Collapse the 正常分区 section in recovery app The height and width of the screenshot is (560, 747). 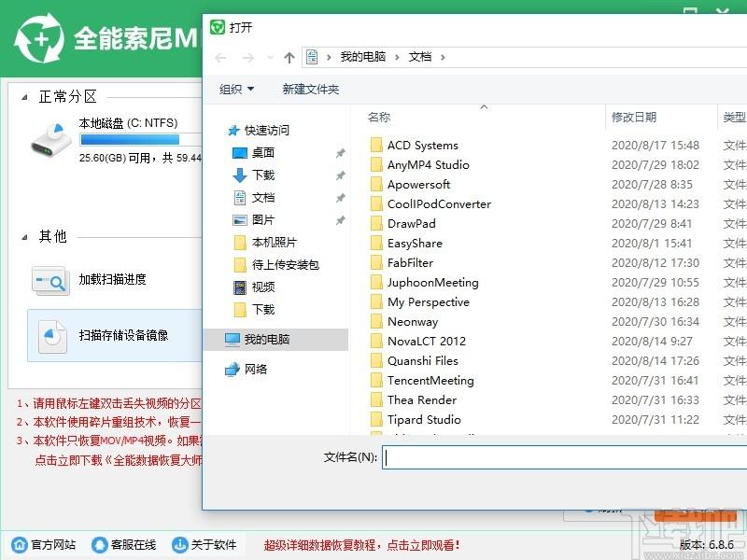[24, 97]
